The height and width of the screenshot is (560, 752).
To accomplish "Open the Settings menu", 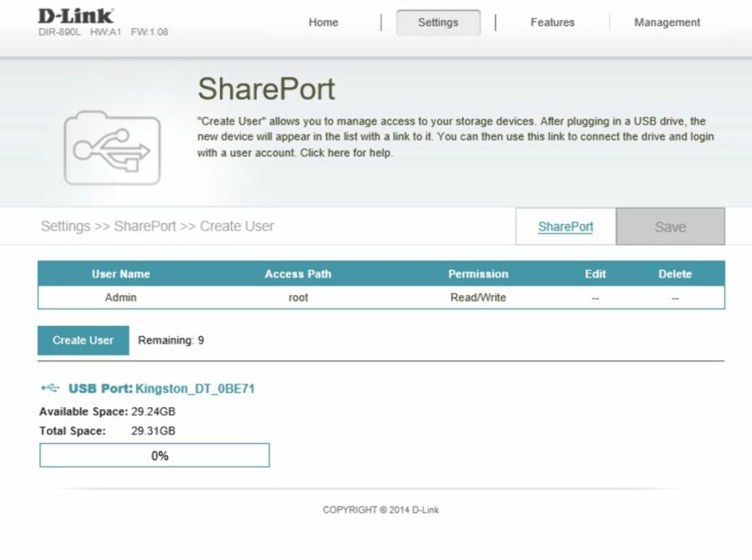I will tap(438, 23).
